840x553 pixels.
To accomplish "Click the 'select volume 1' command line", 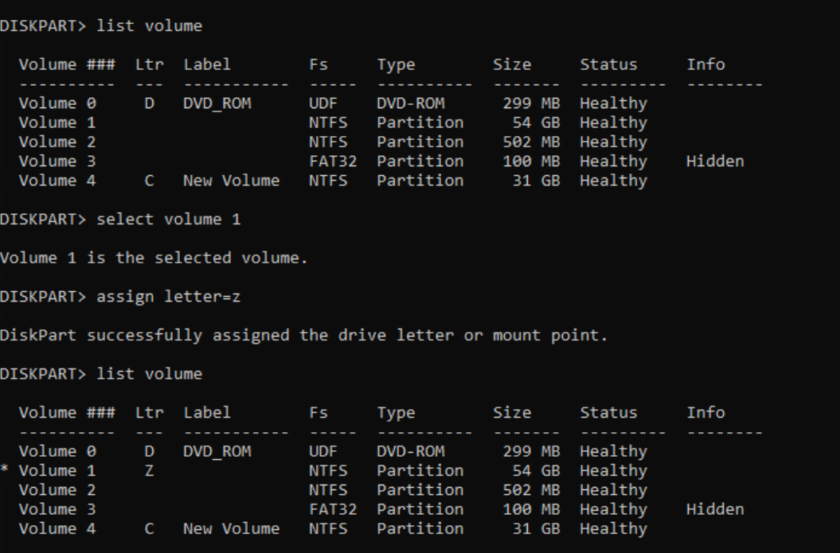I will [x=121, y=219].
